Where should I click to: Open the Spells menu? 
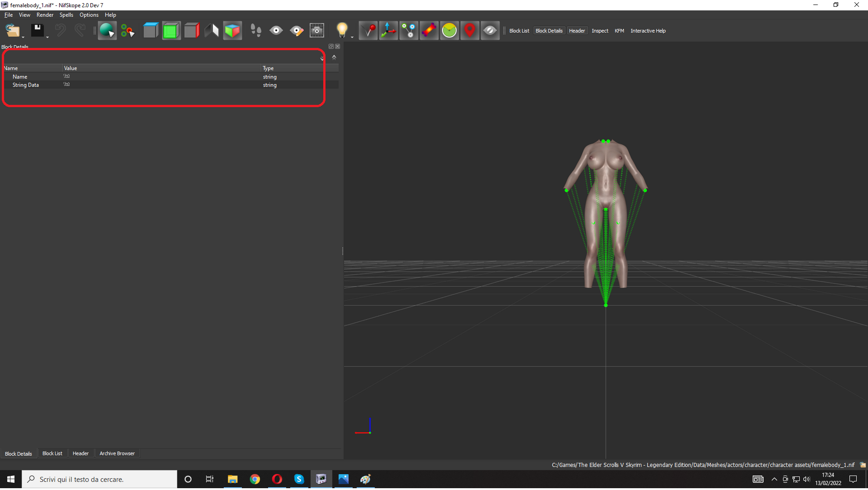[x=66, y=15]
